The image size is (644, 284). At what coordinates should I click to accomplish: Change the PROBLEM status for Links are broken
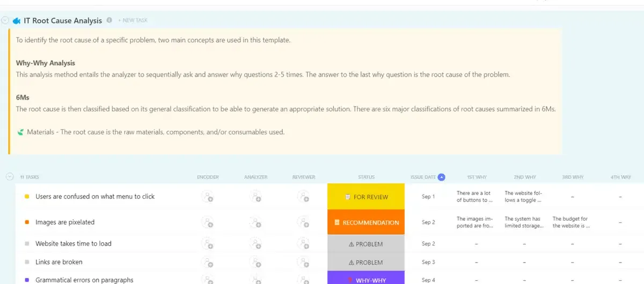click(366, 263)
